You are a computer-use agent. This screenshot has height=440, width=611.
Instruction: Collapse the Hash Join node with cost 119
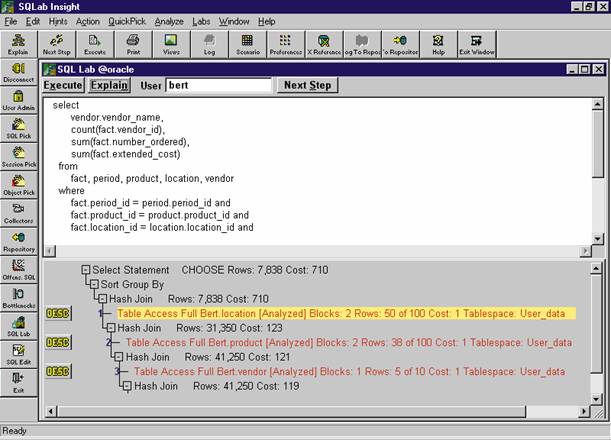(127, 386)
